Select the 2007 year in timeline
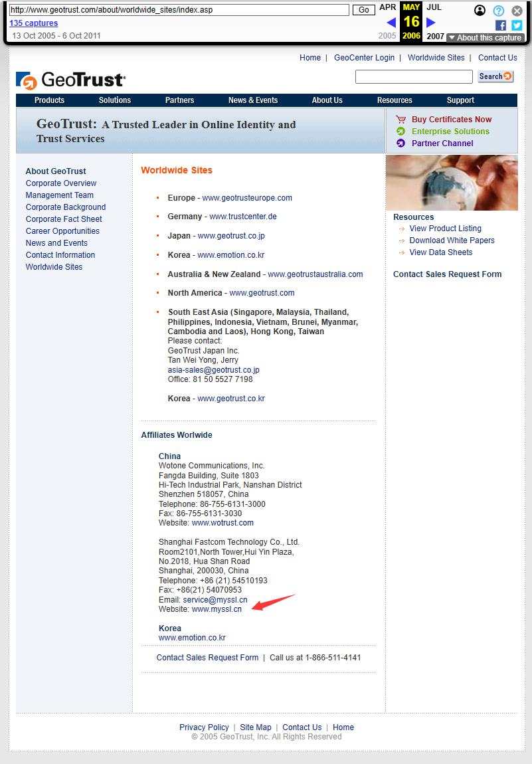The height and width of the screenshot is (764, 532). tap(435, 36)
